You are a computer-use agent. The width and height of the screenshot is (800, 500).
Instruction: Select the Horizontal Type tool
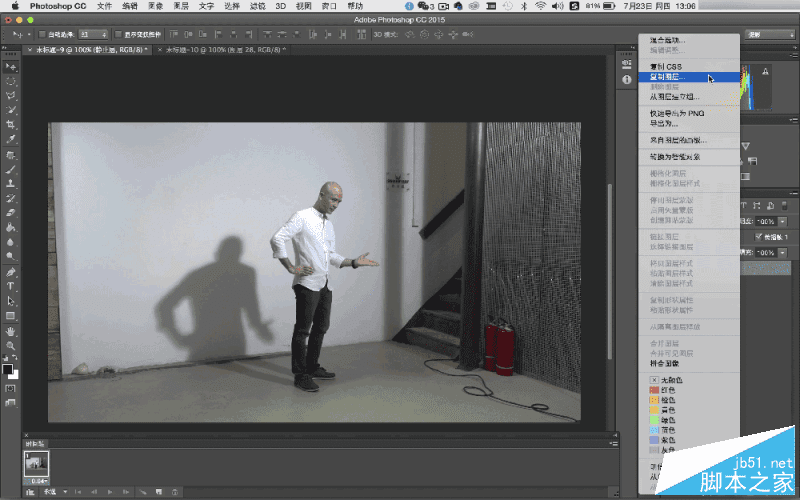tap(10, 286)
